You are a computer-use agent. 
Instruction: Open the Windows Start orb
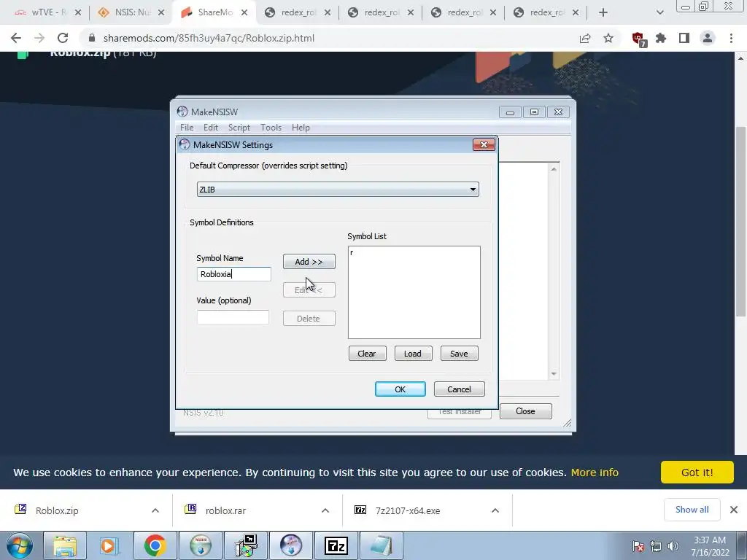pos(20,545)
